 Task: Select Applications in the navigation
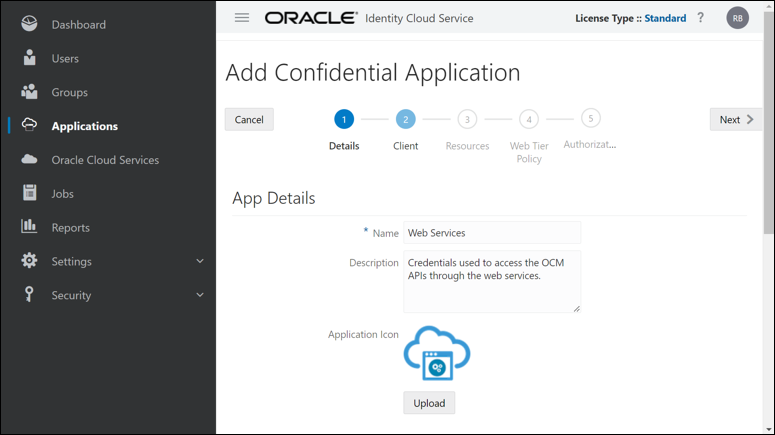coord(85,126)
